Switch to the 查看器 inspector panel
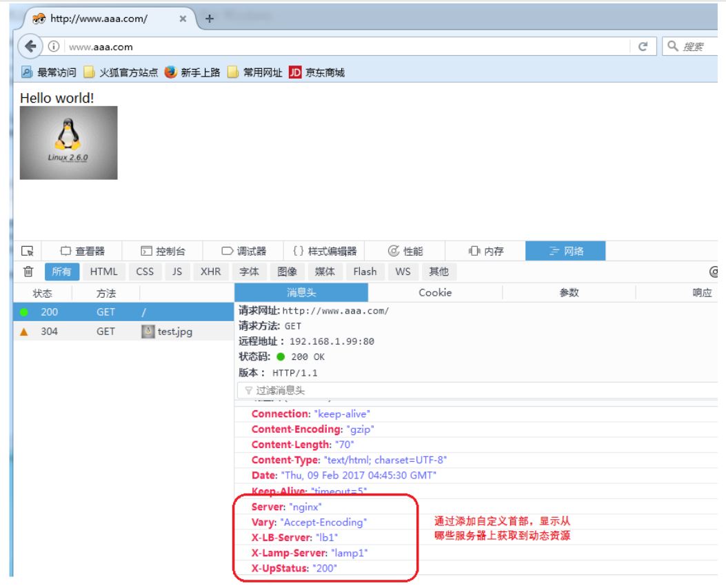 82,251
